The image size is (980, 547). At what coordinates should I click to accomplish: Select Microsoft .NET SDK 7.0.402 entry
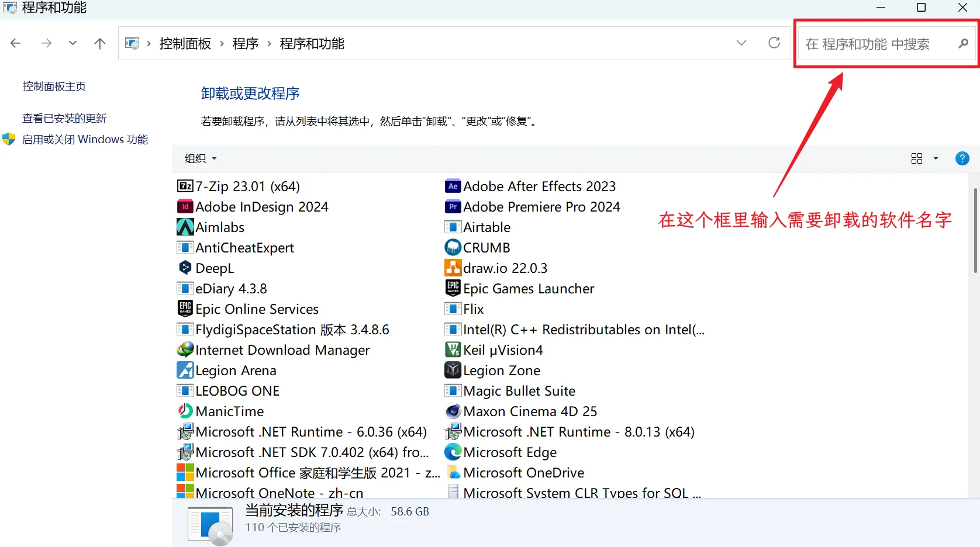312,452
